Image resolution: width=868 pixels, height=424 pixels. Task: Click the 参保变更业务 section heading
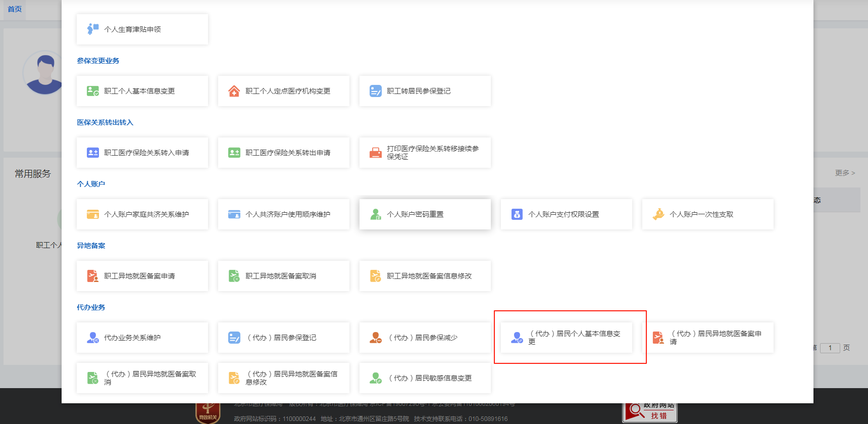pos(98,61)
